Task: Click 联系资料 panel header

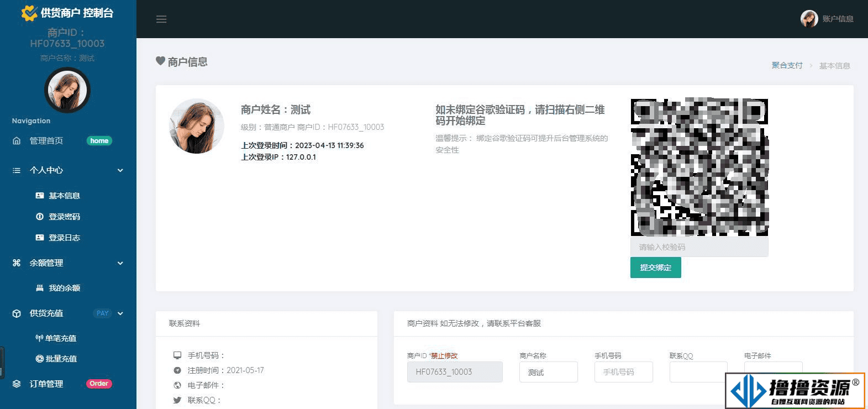Action: [266, 323]
